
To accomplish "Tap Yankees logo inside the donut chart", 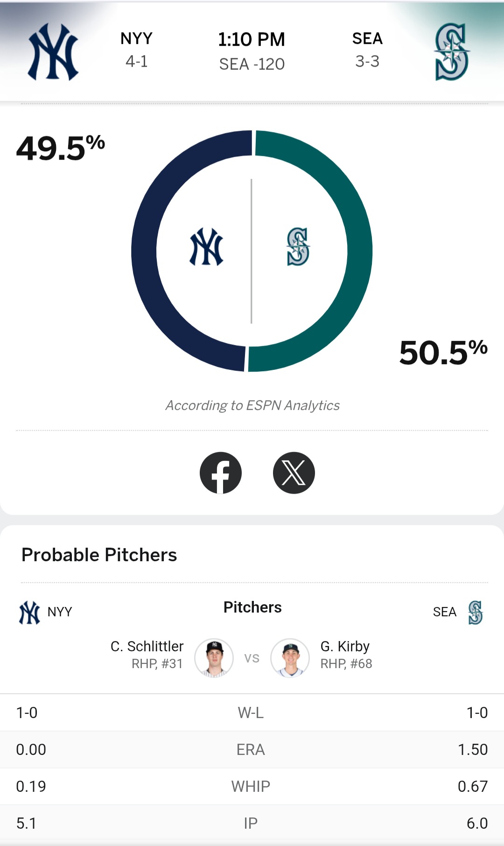I will click(x=206, y=247).
